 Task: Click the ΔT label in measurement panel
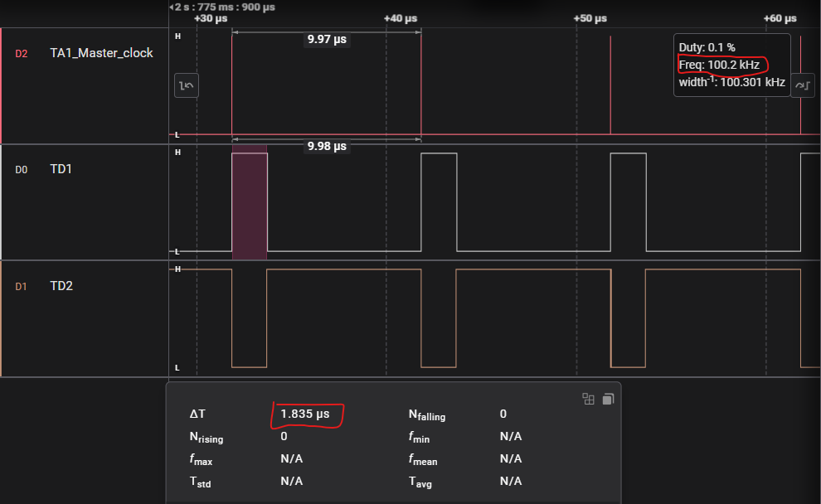click(x=197, y=414)
